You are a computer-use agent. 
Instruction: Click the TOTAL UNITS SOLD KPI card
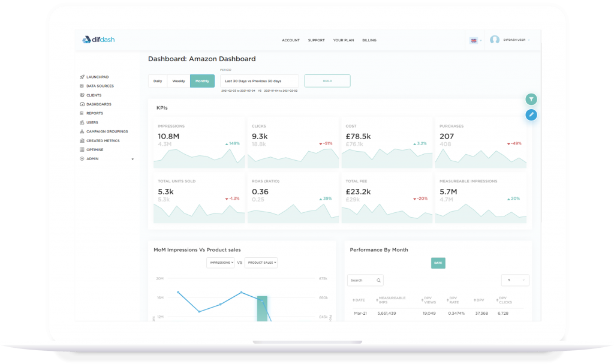199,198
